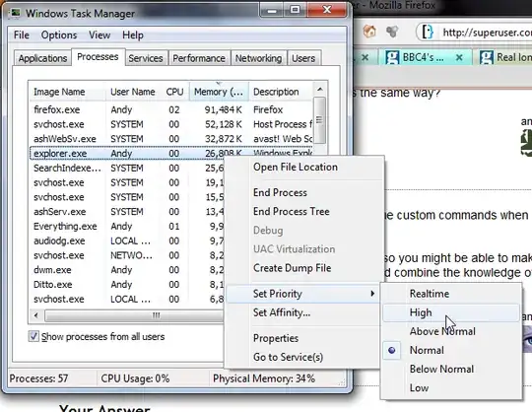Click Physical Memory 34% status text

pos(264,378)
